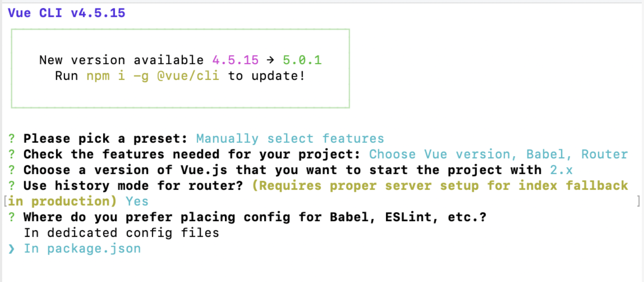Click the arrow between versions 4.5.15 and 5.0.1
This screenshot has width=644, height=282.
(271, 60)
